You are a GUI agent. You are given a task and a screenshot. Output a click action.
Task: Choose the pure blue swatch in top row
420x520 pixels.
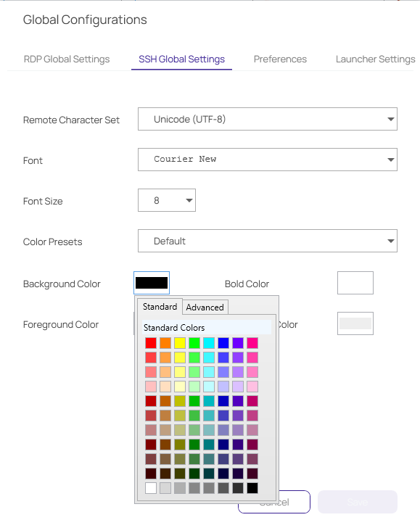click(x=223, y=343)
